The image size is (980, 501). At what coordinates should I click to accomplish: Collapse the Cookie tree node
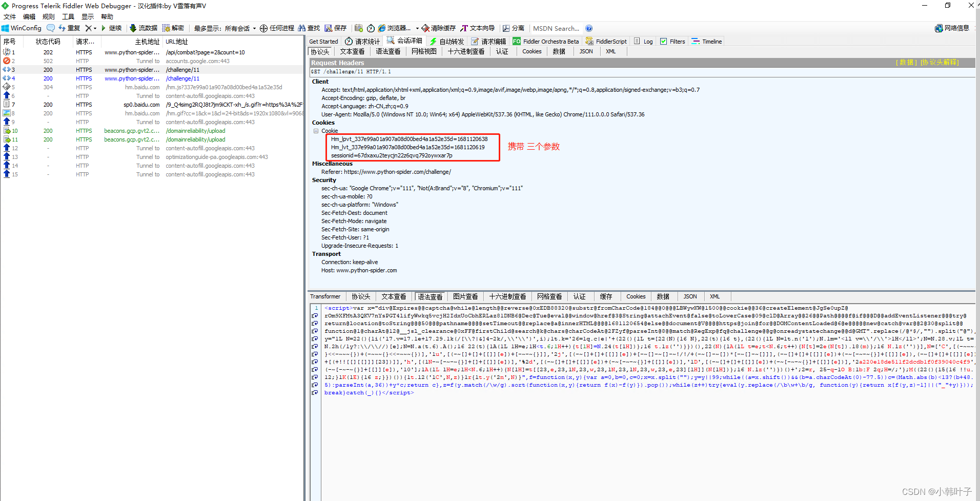[x=316, y=131]
